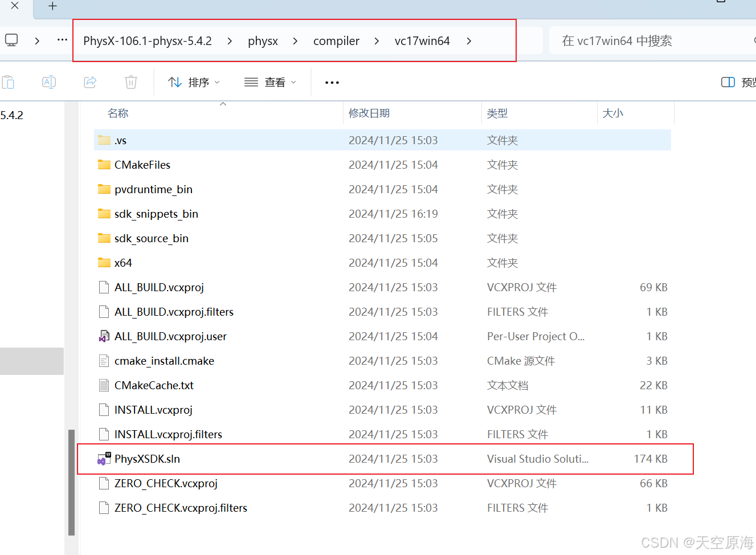Viewport: 756px width, 555px height.
Task: Select PhysXSDK.sln solution icon
Action: coord(104,459)
